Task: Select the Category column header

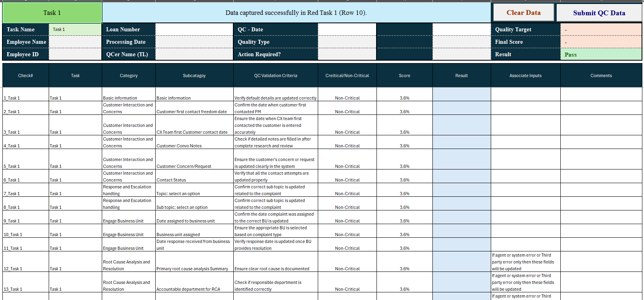Action: pos(129,76)
